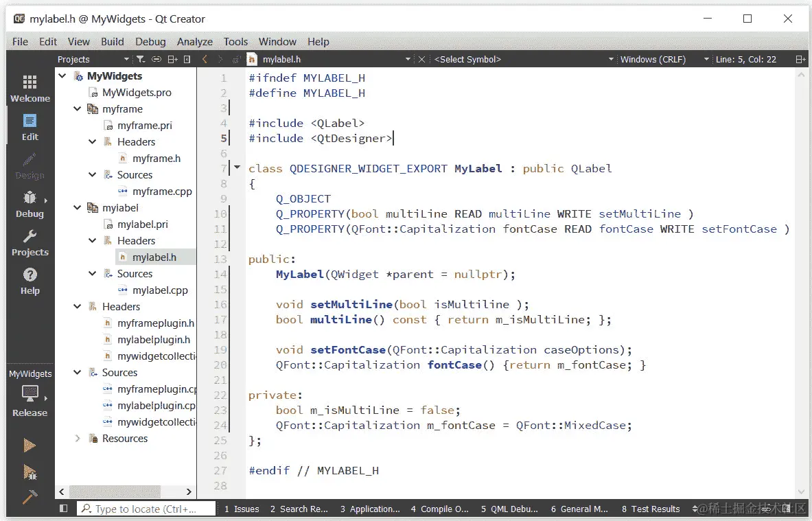Switch to Edit mode
The width and height of the screenshot is (812, 521).
[x=30, y=128]
